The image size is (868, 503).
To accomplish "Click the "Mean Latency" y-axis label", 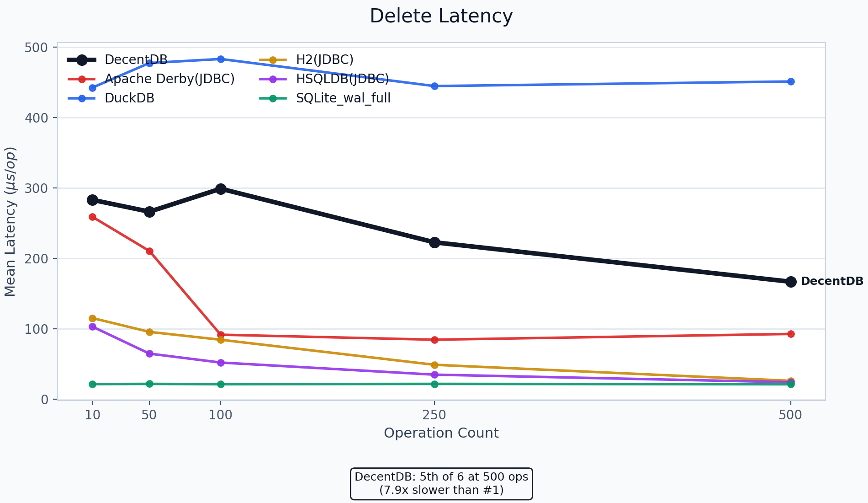I will [x=10, y=221].
